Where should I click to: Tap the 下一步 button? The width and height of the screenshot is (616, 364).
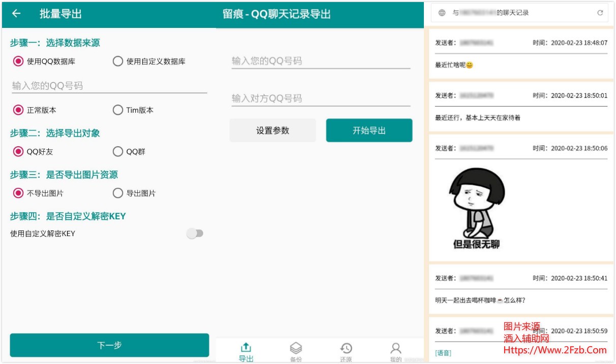coord(109,345)
